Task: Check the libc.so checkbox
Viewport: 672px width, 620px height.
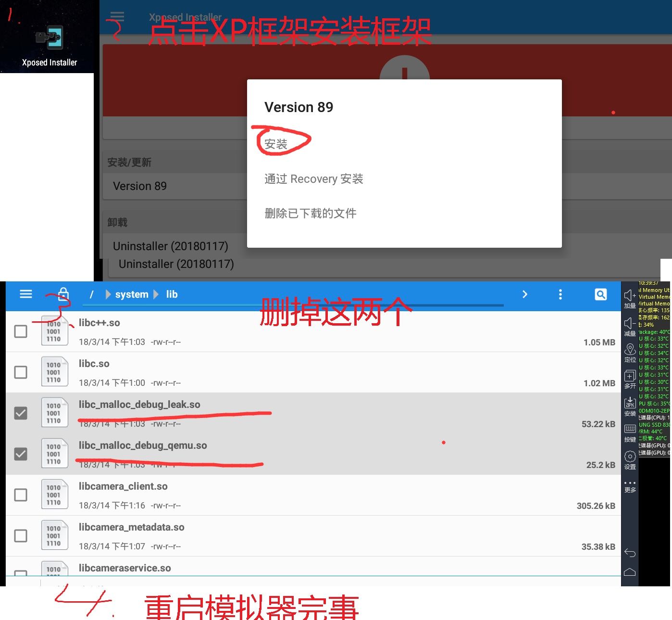Action: pyautogui.click(x=21, y=372)
